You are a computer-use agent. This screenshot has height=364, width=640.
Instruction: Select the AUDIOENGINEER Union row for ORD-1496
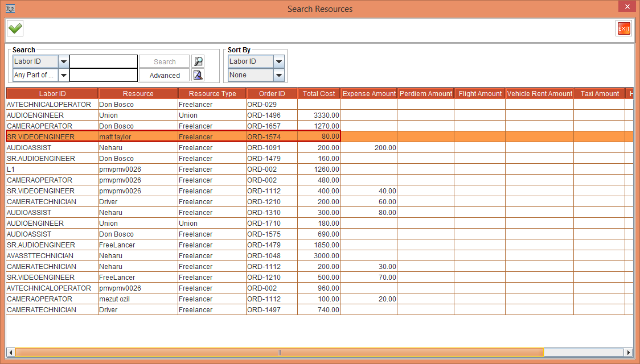tap(171, 115)
